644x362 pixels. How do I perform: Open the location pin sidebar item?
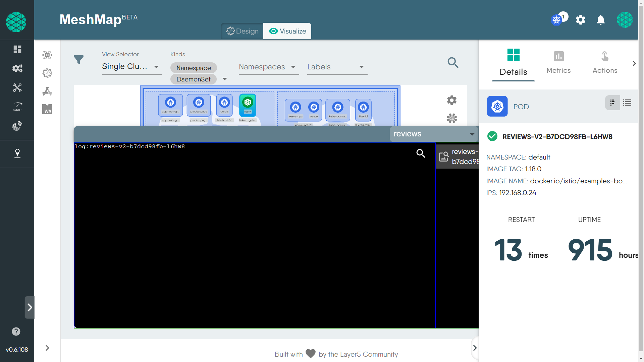click(17, 154)
